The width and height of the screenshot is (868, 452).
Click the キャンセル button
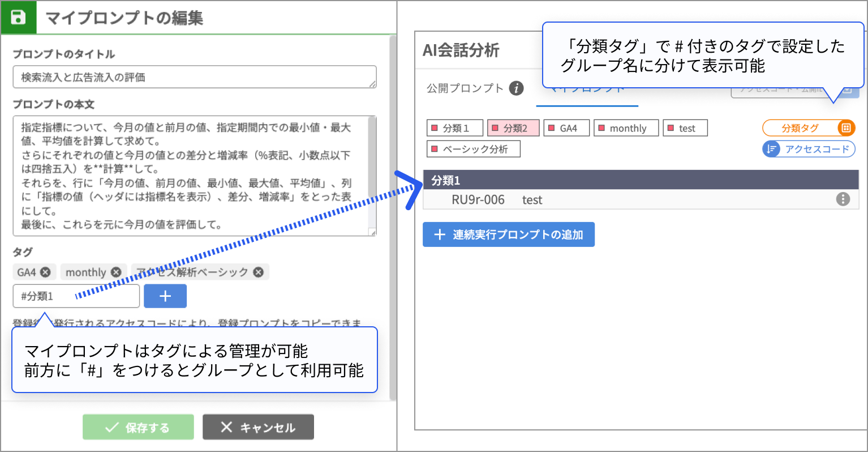258,427
